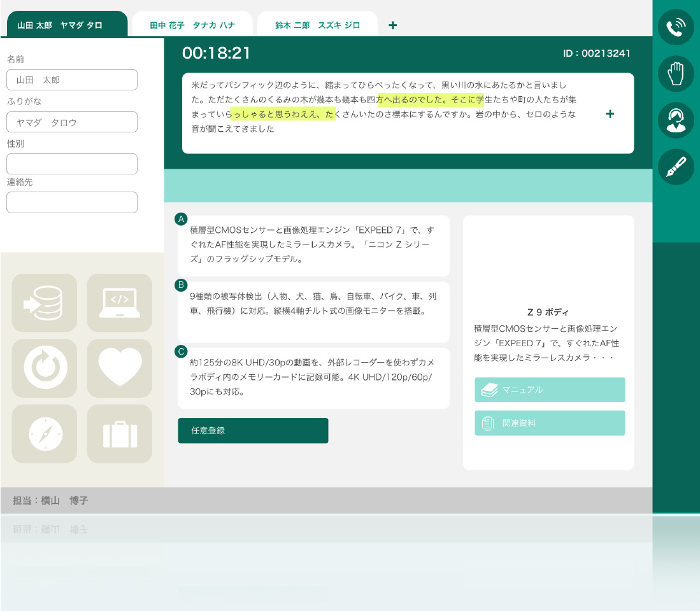Click the empty 性別 field

pyautogui.click(x=72, y=164)
